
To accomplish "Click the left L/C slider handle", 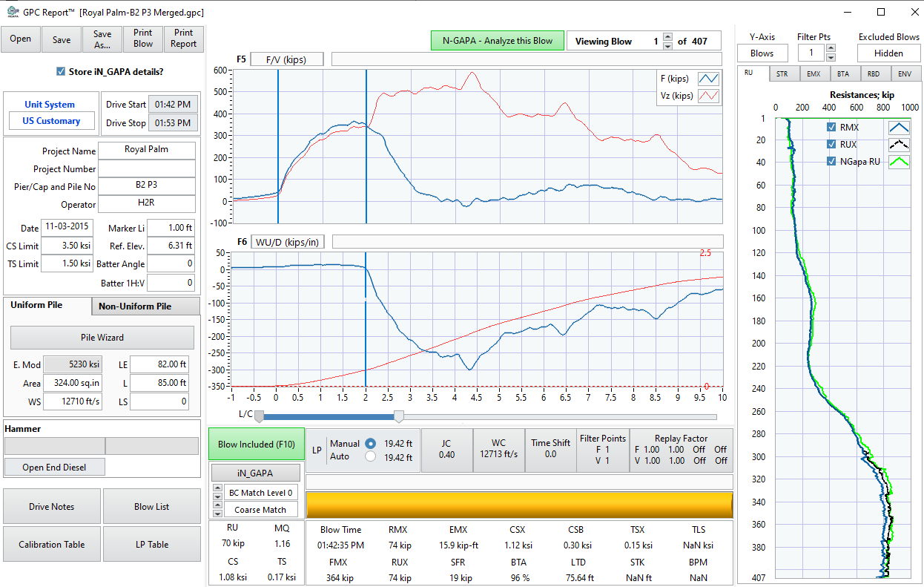I will (259, 417).
